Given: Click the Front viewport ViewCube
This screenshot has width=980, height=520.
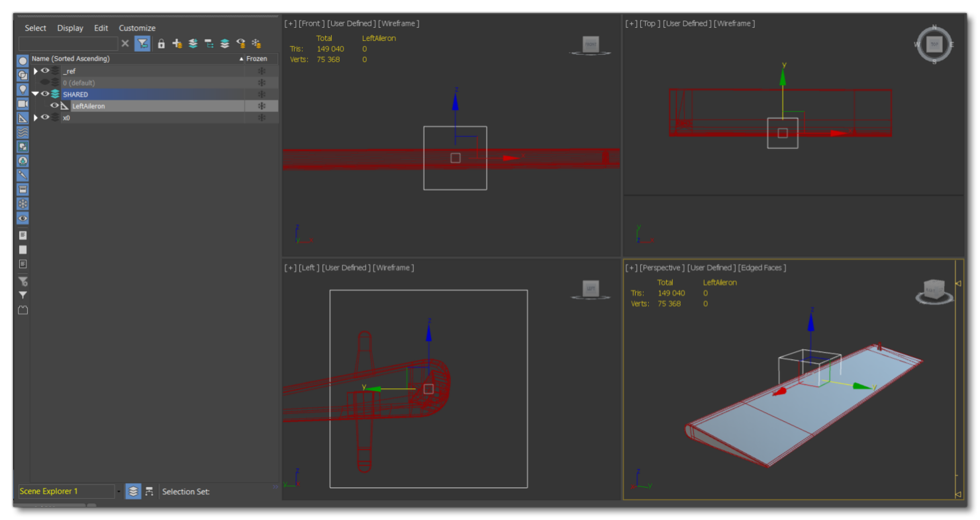Looking at the screenshot, I should [x=590, y=44].
